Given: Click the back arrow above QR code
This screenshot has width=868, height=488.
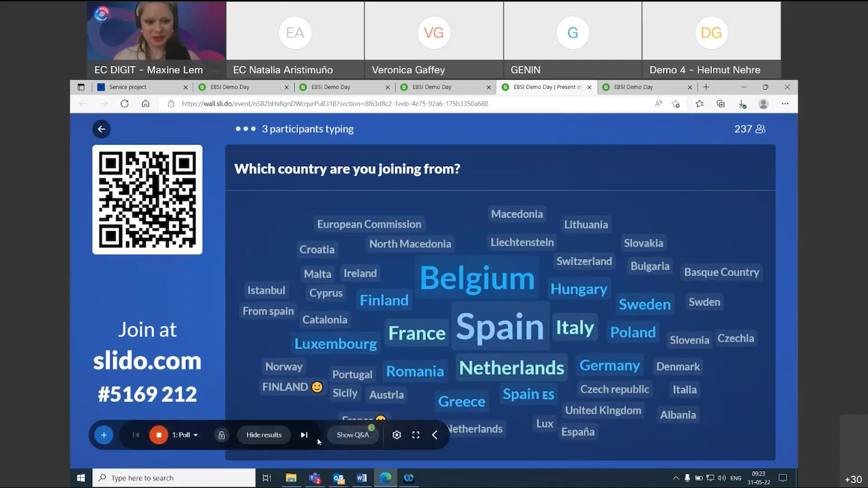Looking at the screenshot, I should click(x=102, y=129).
